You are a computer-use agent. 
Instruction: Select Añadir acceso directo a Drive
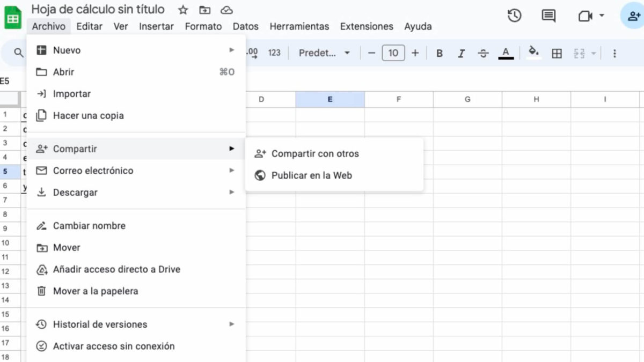click(136, 269)
